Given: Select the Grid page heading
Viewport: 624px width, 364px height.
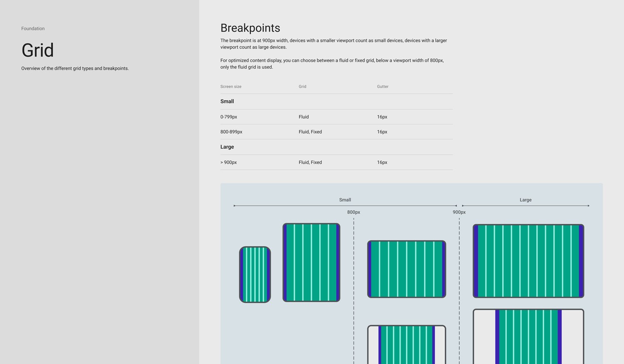Looking at the screenshot, I should pyautogui.click(x=37, y=50).
